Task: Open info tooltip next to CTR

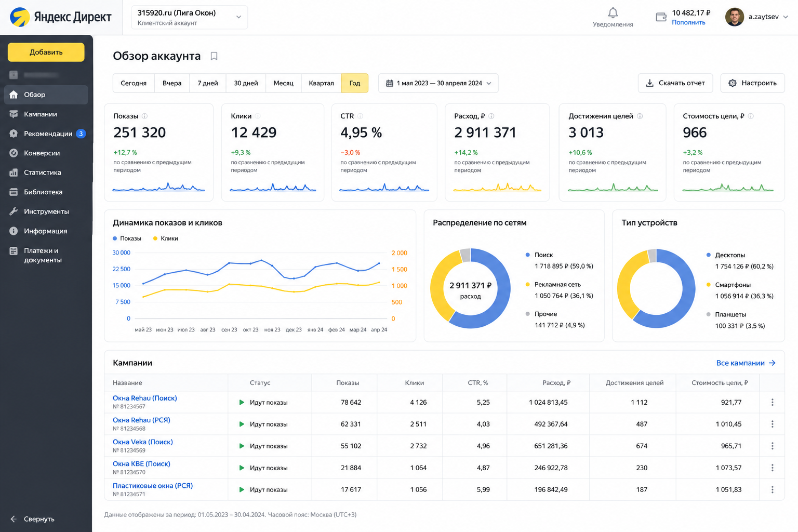Action: tap(360, 116)
